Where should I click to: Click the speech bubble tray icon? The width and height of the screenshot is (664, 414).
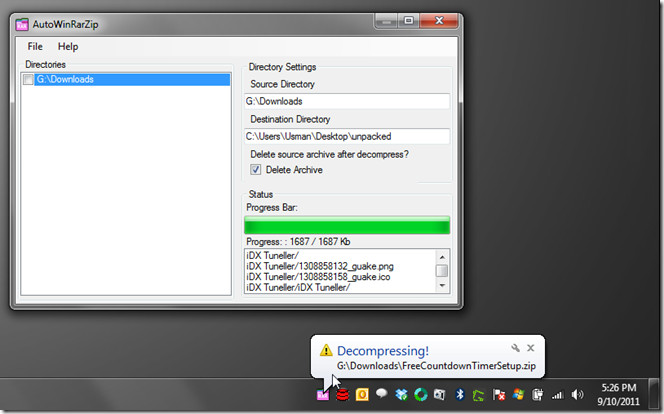click(x=382, y=394)
